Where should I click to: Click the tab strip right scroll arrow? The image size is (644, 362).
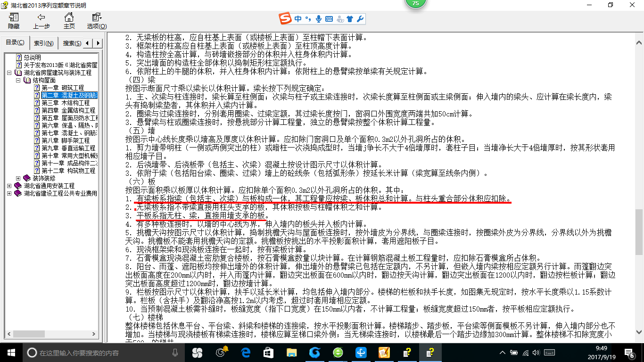click(x=98, y=43)
